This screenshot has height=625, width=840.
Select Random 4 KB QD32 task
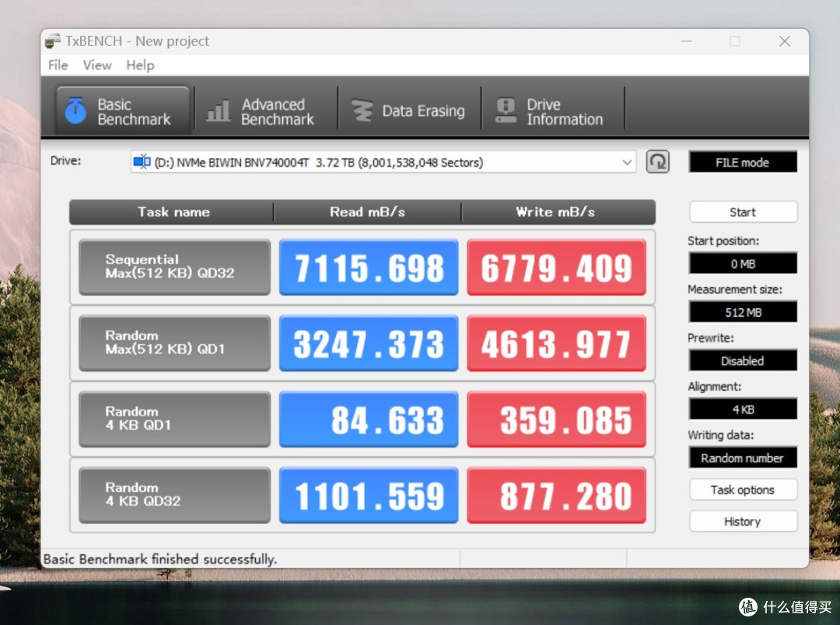(175, 495)
